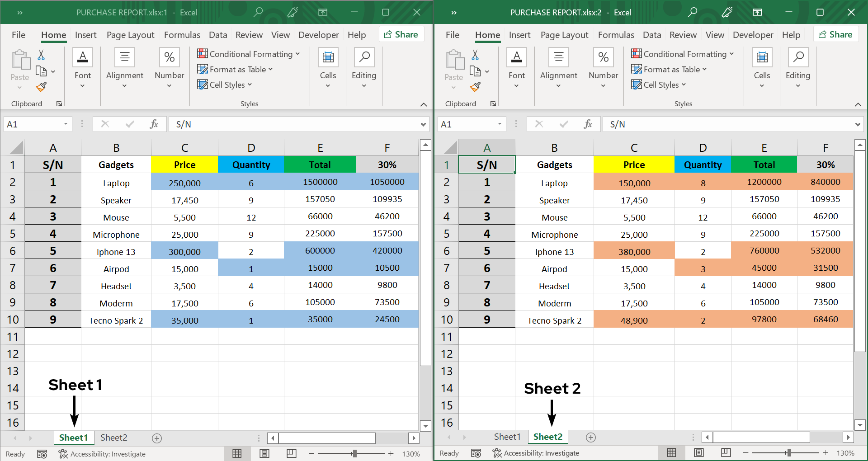Click the Share button
This screenshot has height=461, width=868.
(401, 34)
